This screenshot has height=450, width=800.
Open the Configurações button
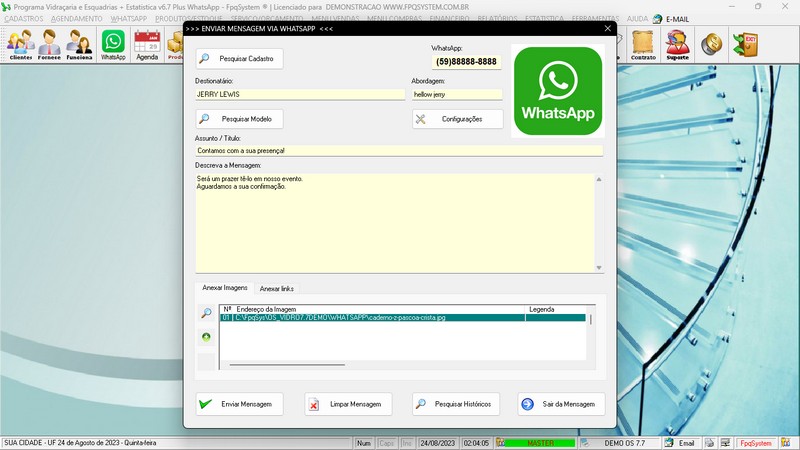458,119
